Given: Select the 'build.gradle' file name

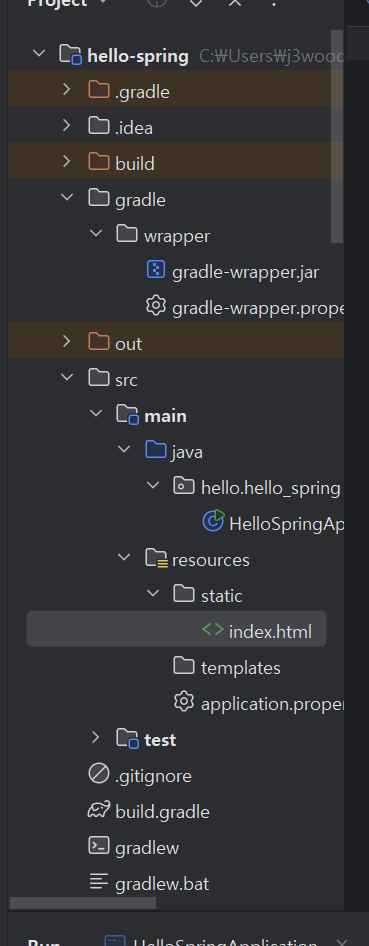Looking at the screenshot, I should (x=162, y=812).
